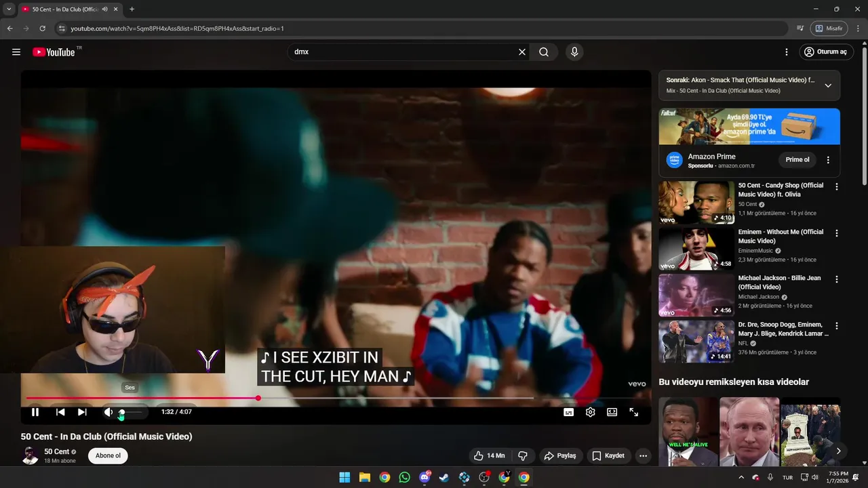This screenshot has height=488, width=868.
Task: Expand the Mix playlist panel chevron
Action: coord(828,85)
